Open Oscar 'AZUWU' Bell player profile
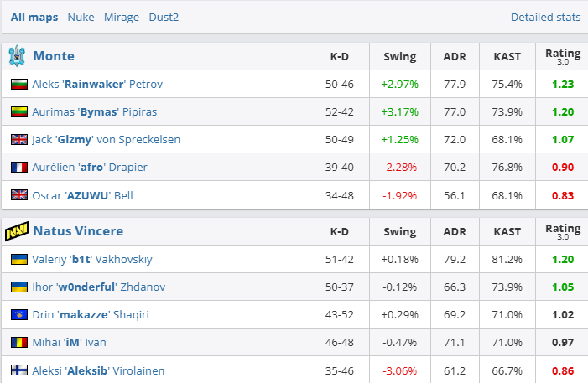This screenshot has height=383, width=588. (x=82, y=194)
